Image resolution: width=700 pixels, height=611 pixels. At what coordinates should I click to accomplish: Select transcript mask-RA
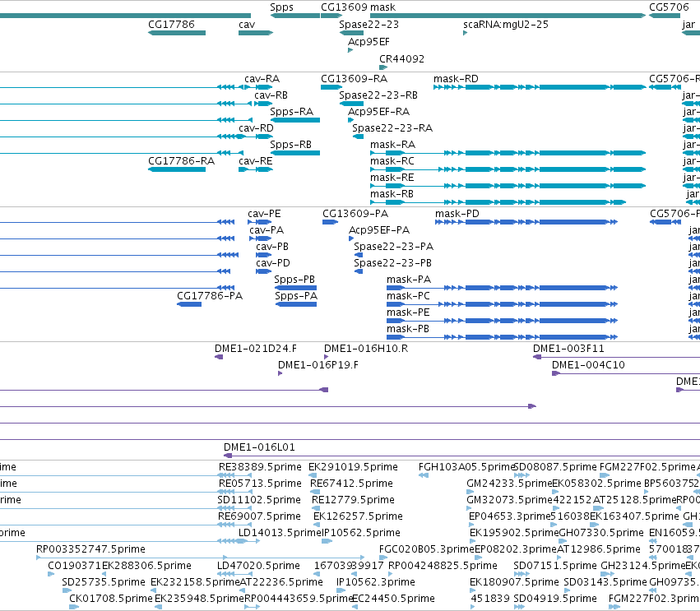pyautogui.click(x=393, y=145)
